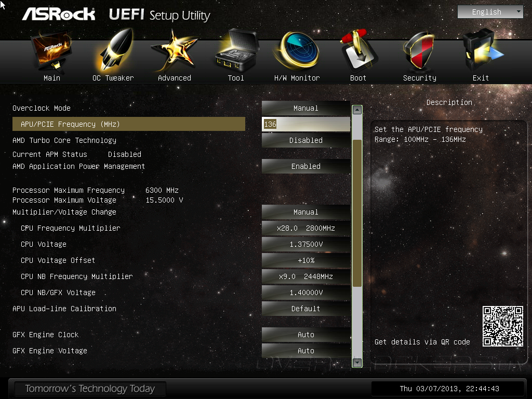Switch to the Main menu label
The width and height of the screenshot is (532, 399).
click(52, 78)
